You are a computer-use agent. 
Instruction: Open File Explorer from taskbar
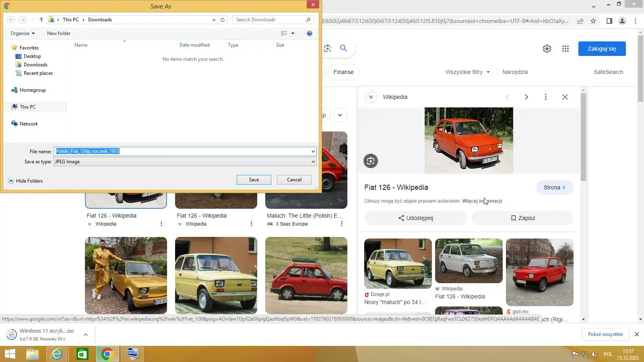pyautogui.click(x=33, y=354)
